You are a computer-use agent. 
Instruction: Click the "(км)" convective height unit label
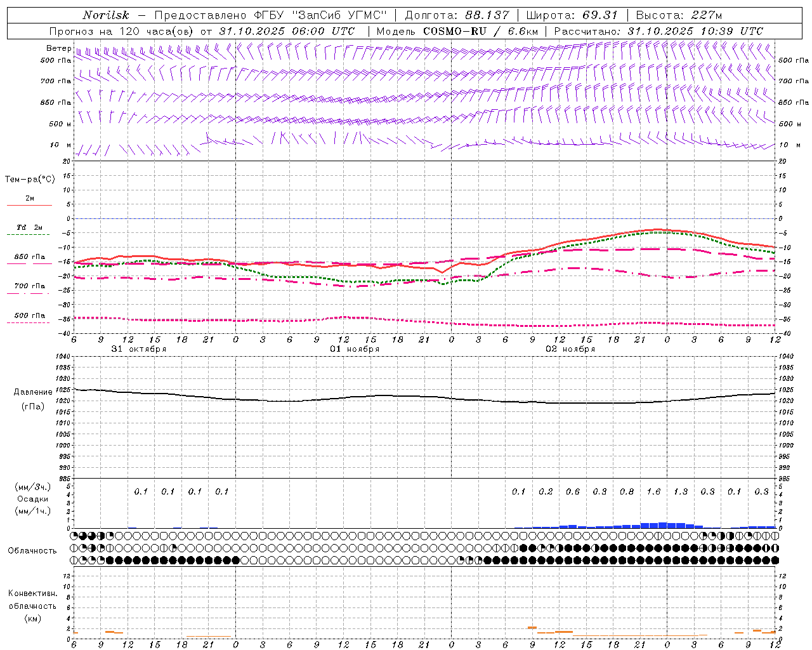(32, 618)
